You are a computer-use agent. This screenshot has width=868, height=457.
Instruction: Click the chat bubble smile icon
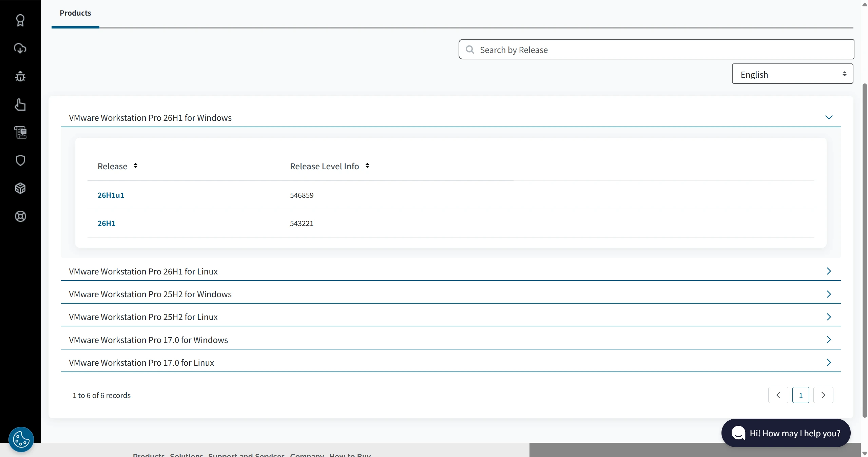click(x=738, y=433)
